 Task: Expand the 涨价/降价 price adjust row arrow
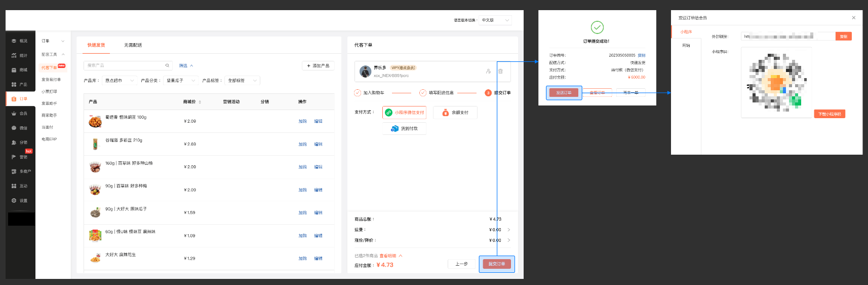click(x=509, y=240)
